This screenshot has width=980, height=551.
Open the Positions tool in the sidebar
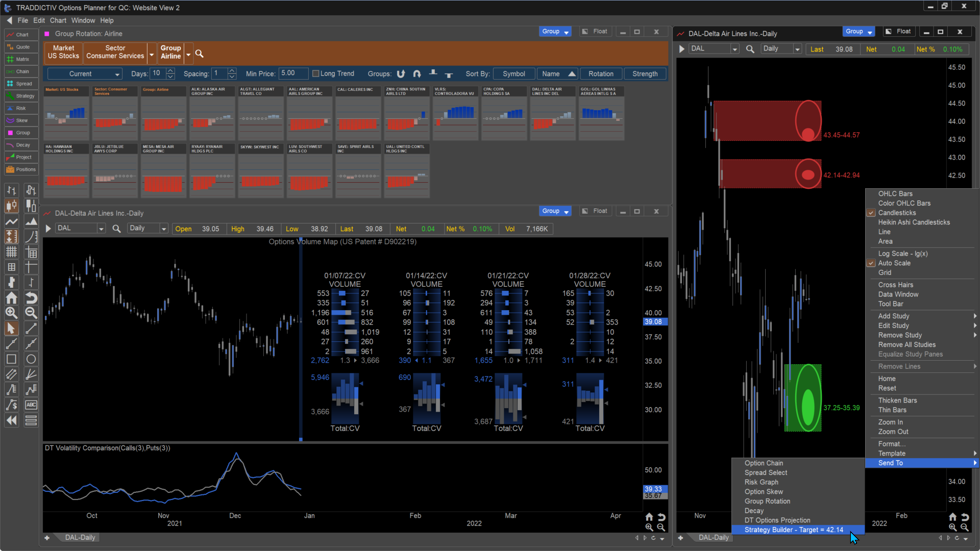pyautogui.click(x=21, y=169)
